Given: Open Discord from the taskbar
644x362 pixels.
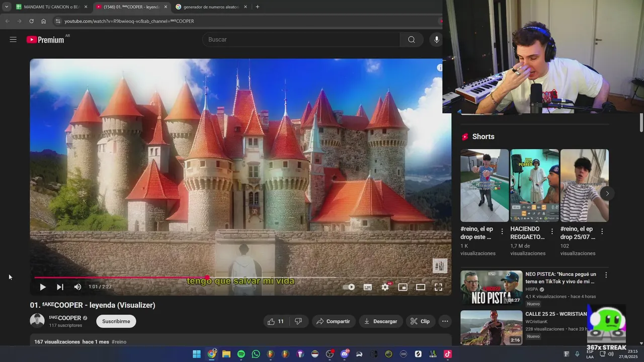Looking at the screenshot, I should (x=345, y=354).
